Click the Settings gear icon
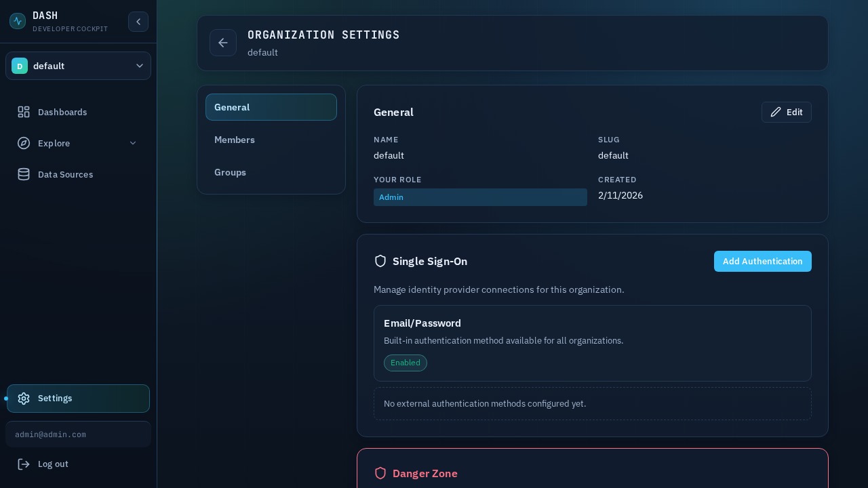The height and width of the screenshot is (488, 868). pos(24,399)
